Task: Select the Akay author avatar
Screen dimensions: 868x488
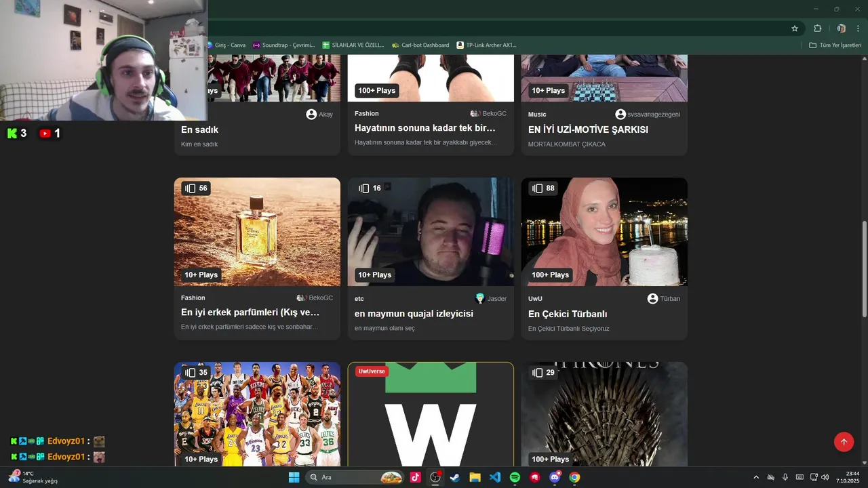Action: click(x=311, y=114)
